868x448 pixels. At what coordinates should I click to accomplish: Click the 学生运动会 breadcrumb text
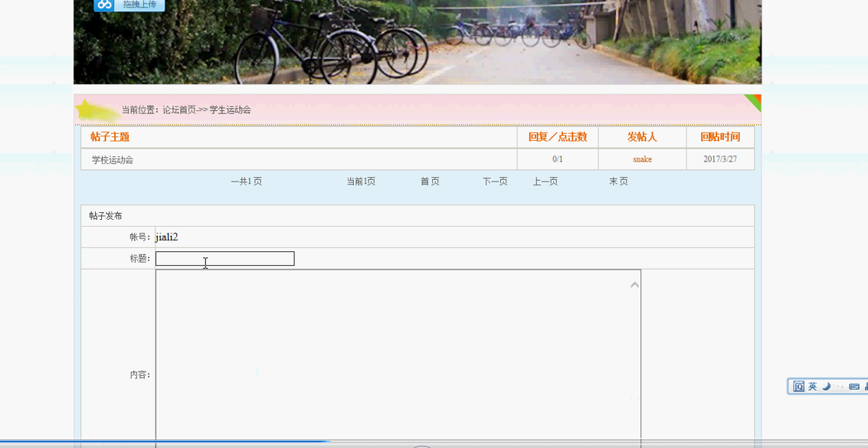(230, 110)
